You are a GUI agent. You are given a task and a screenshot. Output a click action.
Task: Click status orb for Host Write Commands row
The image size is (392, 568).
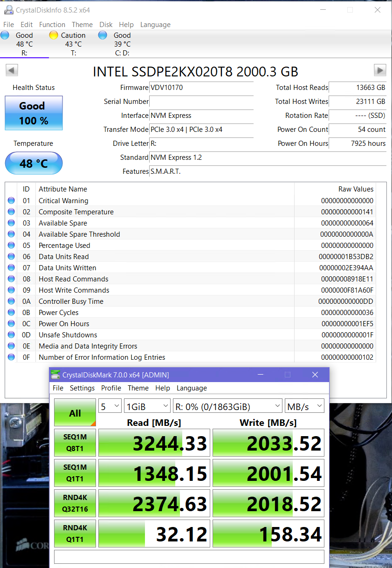11,290
